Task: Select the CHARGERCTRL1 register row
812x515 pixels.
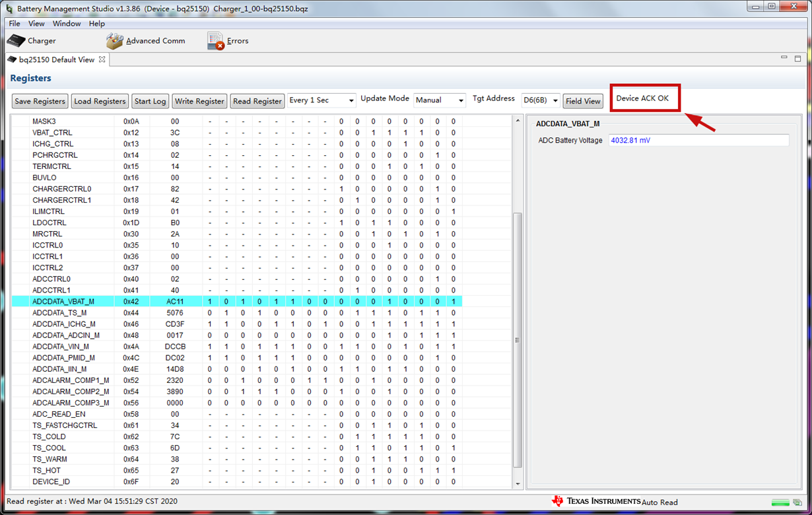Action: pos(236,200)
